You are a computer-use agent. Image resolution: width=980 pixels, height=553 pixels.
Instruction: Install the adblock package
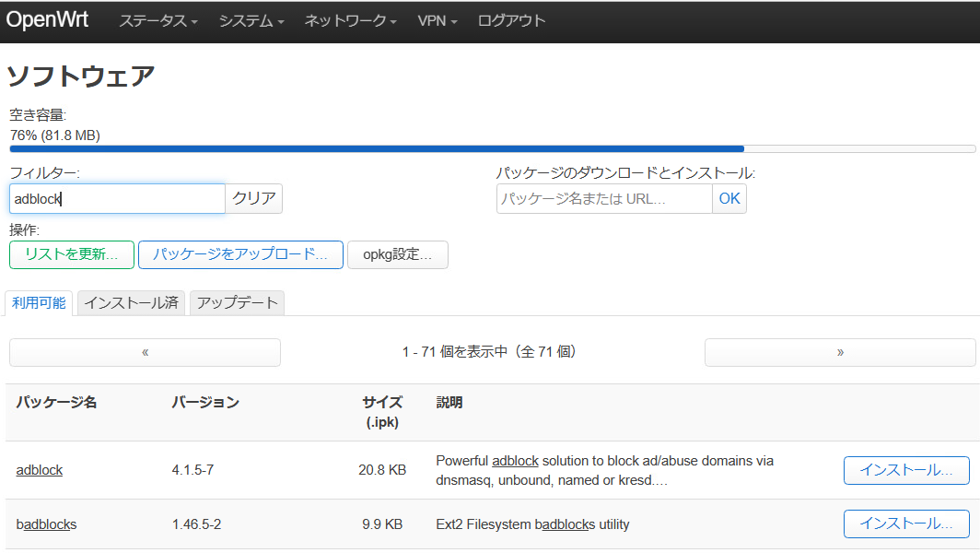click(906, 470)
